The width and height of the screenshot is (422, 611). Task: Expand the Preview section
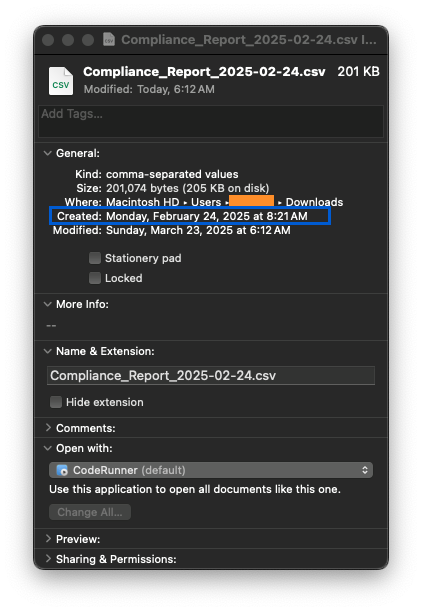[48, 539]
